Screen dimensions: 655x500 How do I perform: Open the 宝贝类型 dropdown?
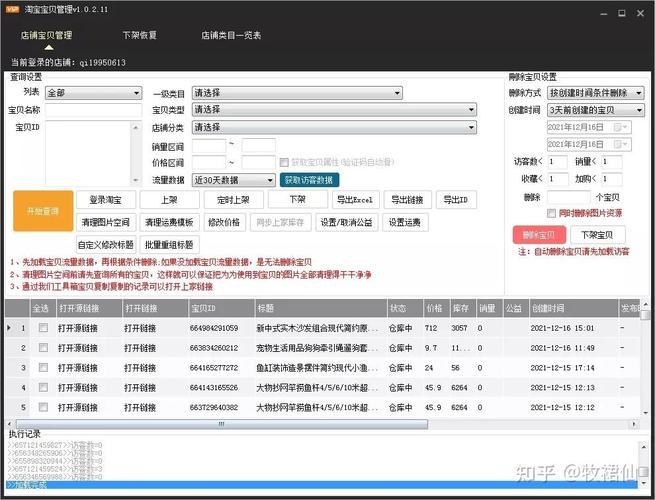[x=334, y=110]
